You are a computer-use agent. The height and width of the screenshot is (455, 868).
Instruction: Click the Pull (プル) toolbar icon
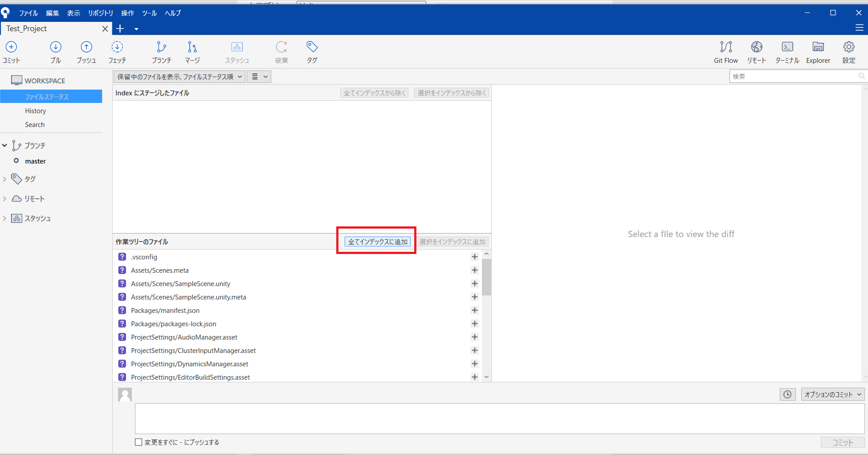pyautogui.click(x=56, y=52)
